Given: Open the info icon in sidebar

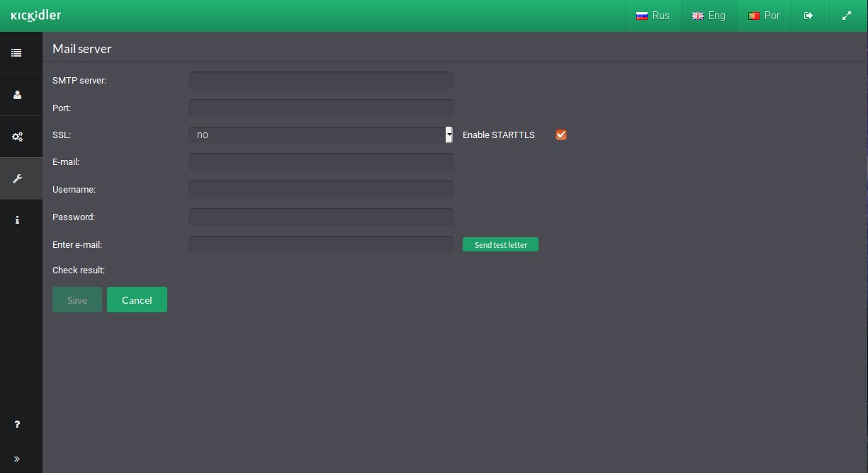Looking at the screenshot, I should click(x=17, y=220).
